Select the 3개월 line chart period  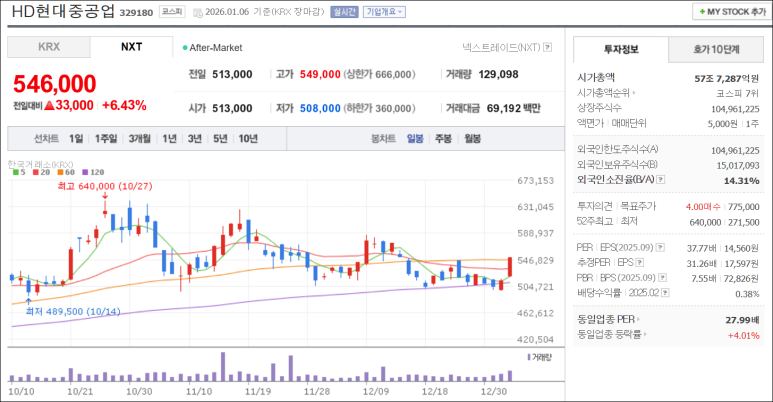140,139
